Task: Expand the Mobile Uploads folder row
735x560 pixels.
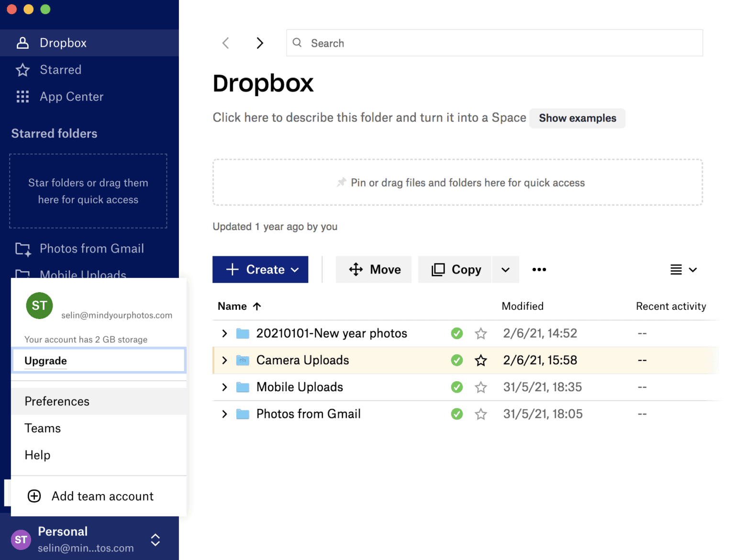Action: point(224,387)
